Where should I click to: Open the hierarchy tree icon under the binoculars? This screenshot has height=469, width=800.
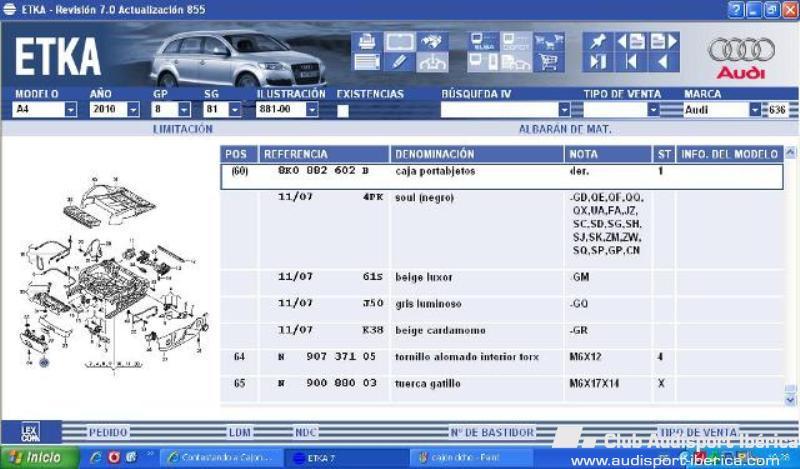[432, 62]
